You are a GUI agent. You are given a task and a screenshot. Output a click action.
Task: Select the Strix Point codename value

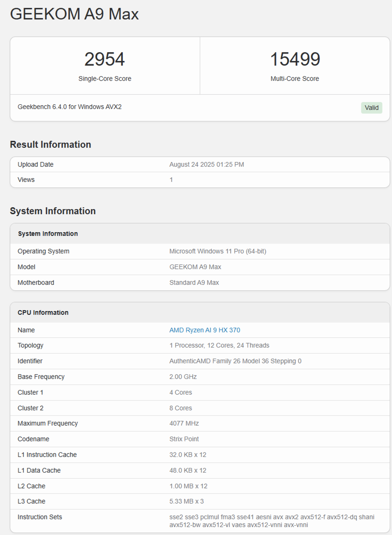point(184,439)
